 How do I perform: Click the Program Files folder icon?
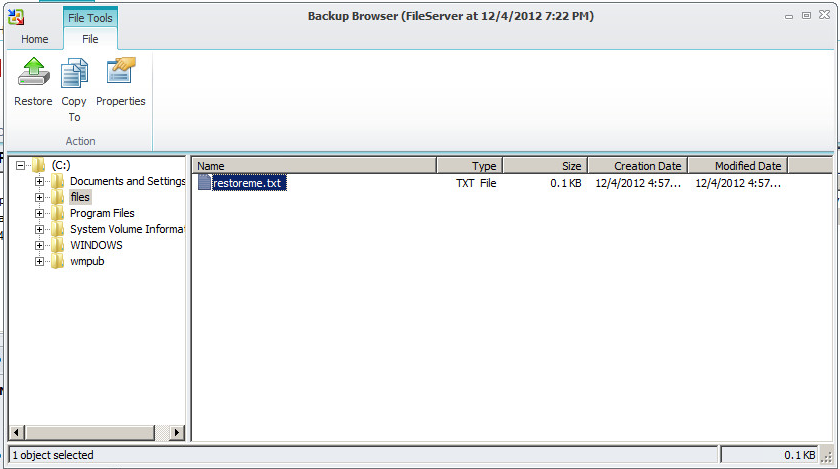(57, 213)
